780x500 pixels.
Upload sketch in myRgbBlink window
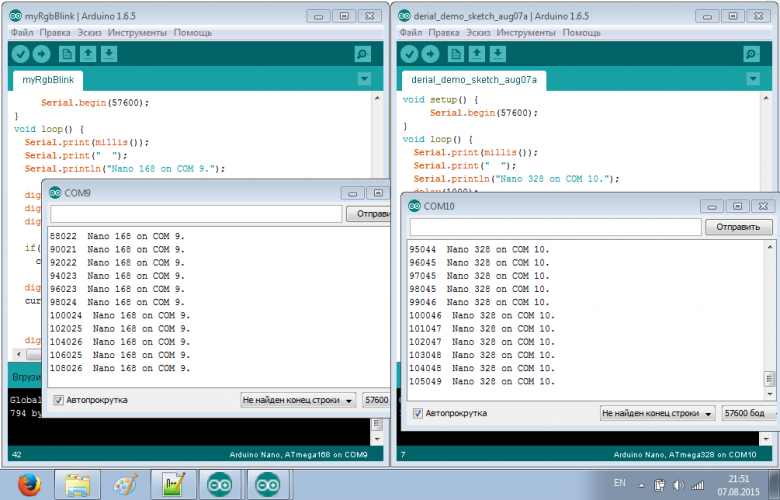coord(41,54)
